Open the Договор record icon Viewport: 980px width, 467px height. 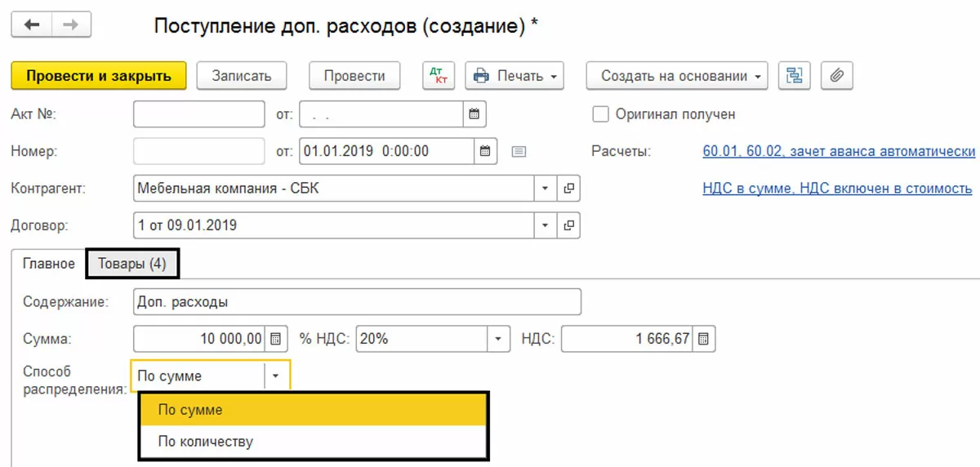click(x=568, y=225)
